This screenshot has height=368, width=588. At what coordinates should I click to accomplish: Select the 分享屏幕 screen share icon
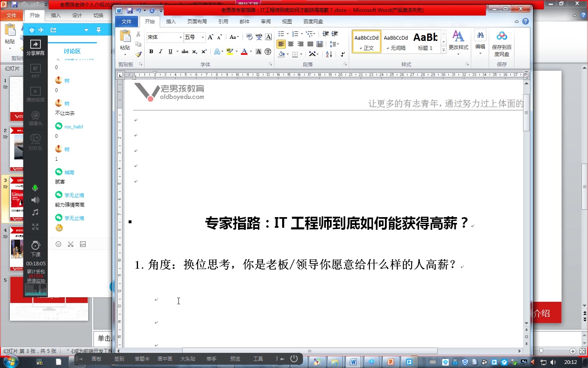35,45
